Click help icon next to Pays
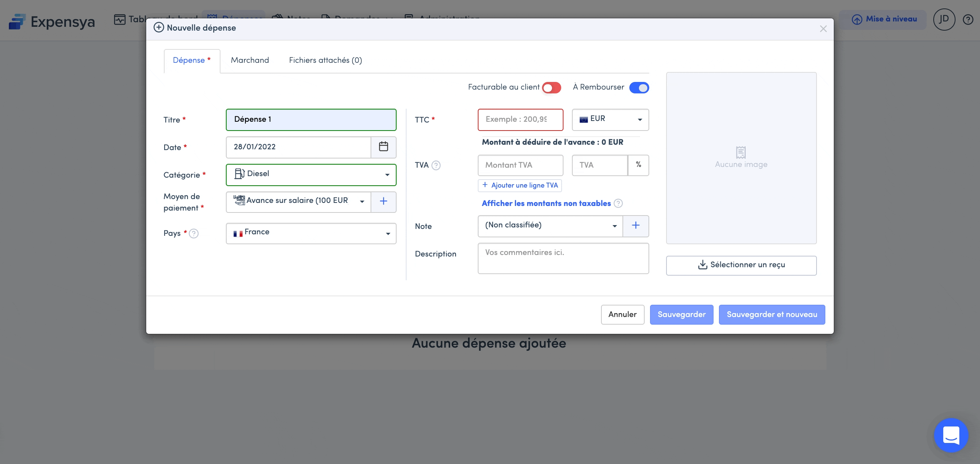980x464 pixels. (x=194, y=234)
